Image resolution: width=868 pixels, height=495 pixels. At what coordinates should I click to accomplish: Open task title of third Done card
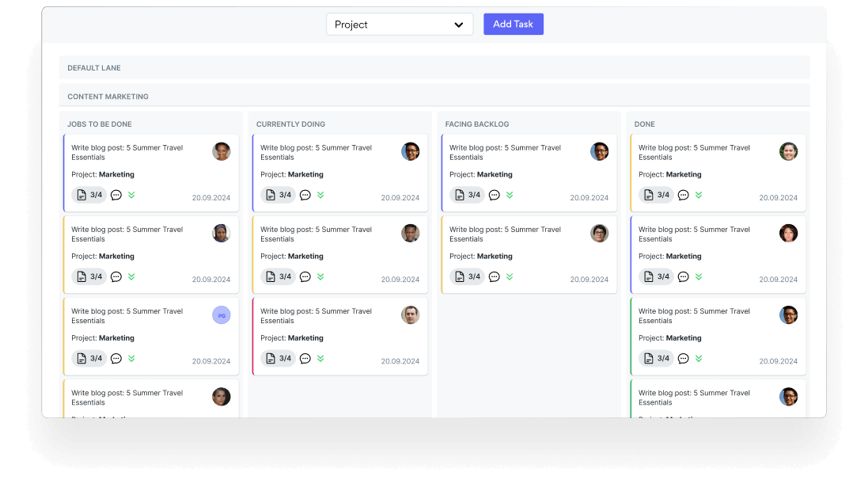[x=694, y=316]
